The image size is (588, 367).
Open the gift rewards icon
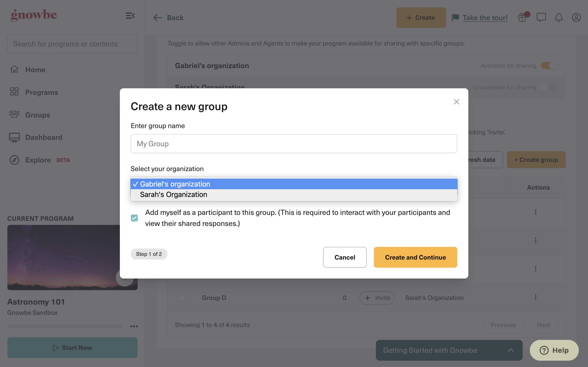click(x=522, y=18)
